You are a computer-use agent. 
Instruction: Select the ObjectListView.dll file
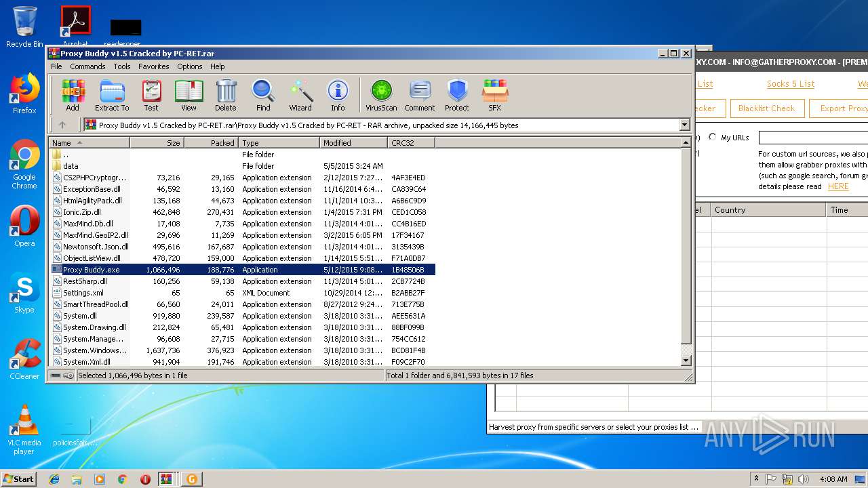(241, 258)
